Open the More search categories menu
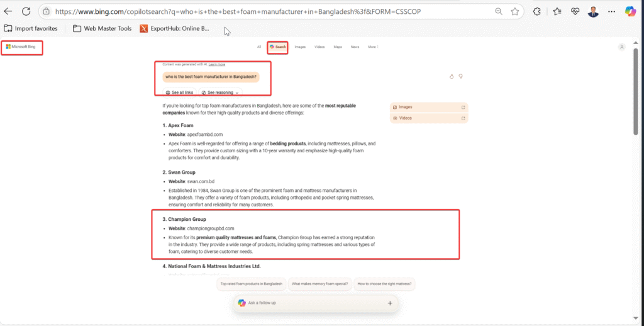 point(374,47)
